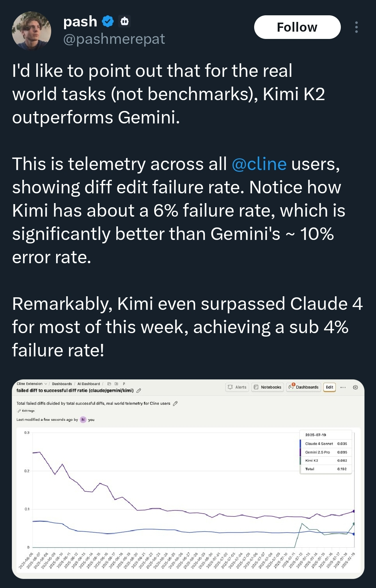Open the dashboard ellipsis overflow menu

point(343,387)
